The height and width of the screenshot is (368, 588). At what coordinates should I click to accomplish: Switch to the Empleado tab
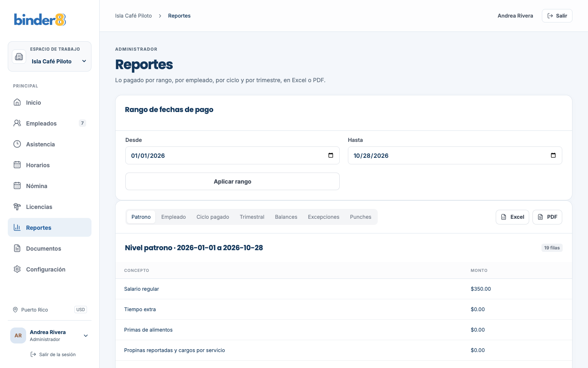(174, 217)
